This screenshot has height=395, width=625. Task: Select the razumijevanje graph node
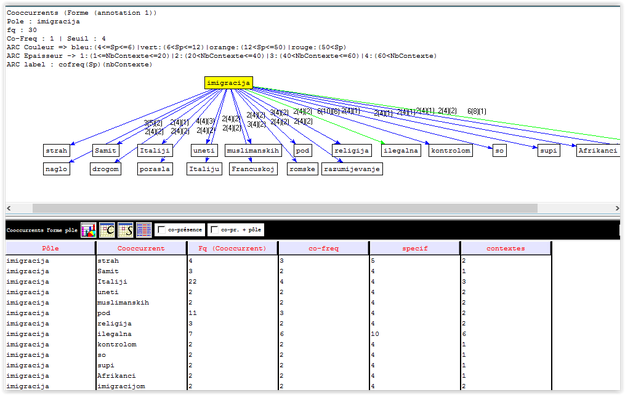tap(352, 169)
